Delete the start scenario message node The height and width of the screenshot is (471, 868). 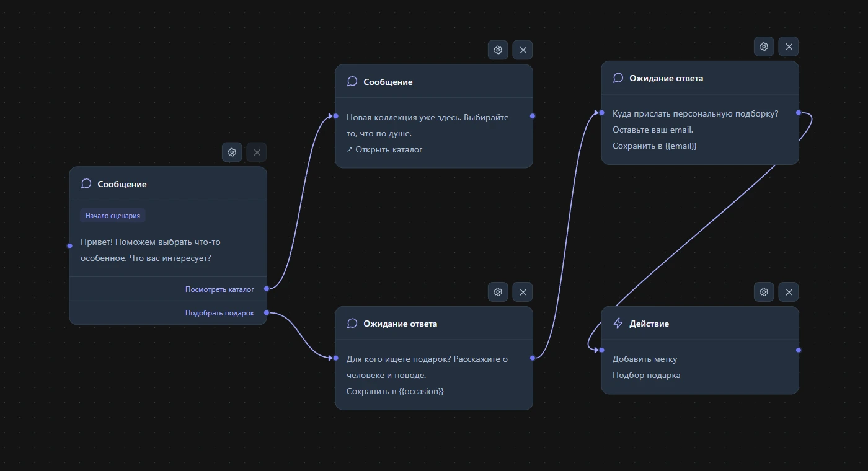pos(257,152)
